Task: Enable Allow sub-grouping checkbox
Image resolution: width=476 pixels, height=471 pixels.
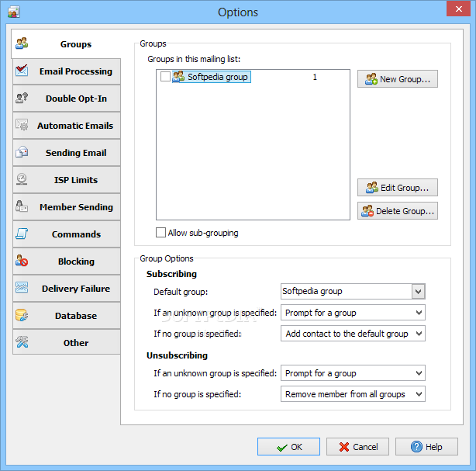Action: click(x=160, y=233)
